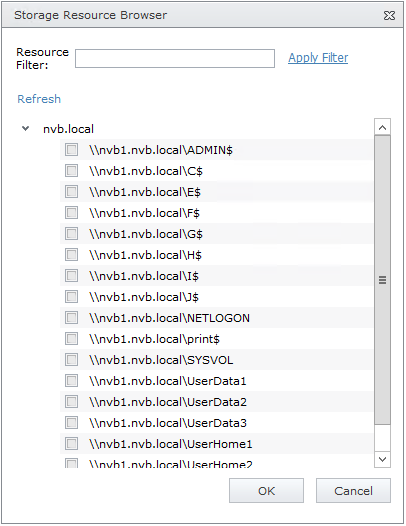Click the Refresh link
This screenshot has height=526, width=406.
pos(39,99)
